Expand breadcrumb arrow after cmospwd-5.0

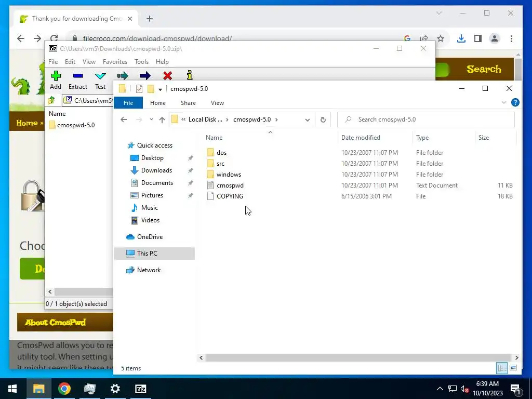tap(276, 119)
